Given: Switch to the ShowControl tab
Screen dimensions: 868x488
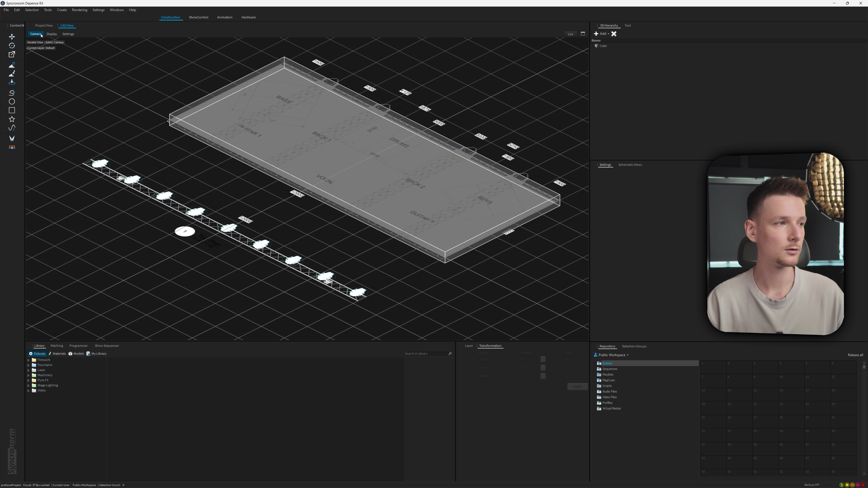Looking at the screenshot, I should pyautogui.click(x=198, y=17).
